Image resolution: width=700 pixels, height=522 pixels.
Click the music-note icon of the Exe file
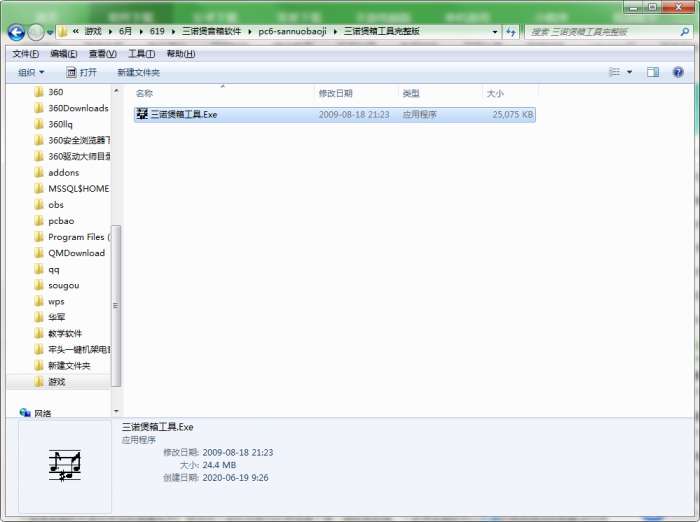[142, 114]
